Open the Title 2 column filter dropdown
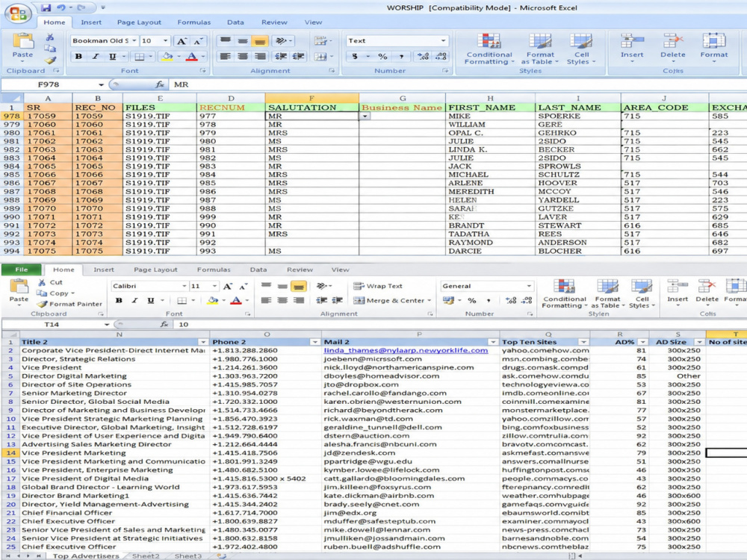Screen dimensions: 747x560 (x=203, y=343)
